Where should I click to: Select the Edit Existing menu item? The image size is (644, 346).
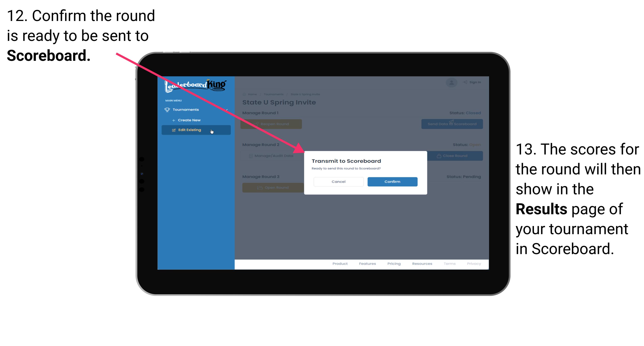[196, 130]
